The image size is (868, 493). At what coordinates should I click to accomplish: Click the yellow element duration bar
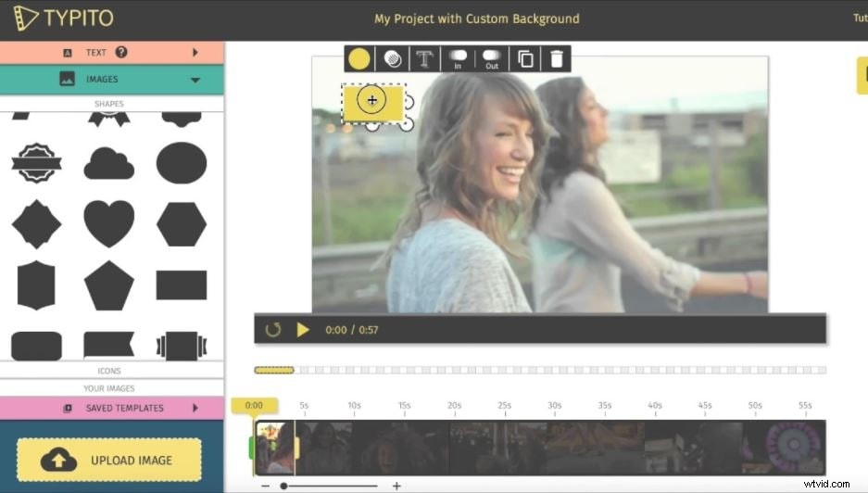274,370
